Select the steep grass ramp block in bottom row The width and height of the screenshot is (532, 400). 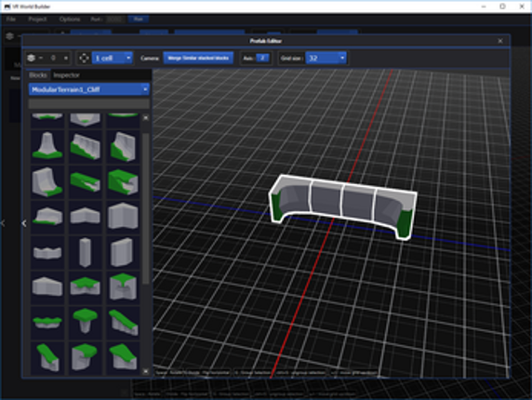pyautogui.click(x=47, y=357)
